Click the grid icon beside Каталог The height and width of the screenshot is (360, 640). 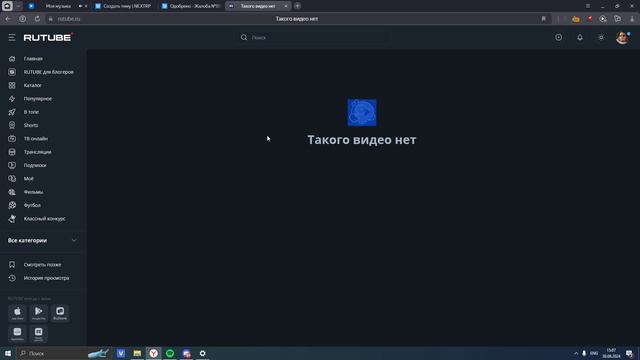pyautogui.click(x=12, y=85)
